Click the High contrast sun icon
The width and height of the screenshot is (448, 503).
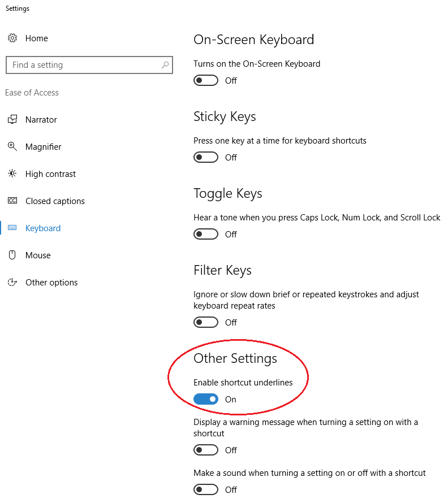[12, 174]
